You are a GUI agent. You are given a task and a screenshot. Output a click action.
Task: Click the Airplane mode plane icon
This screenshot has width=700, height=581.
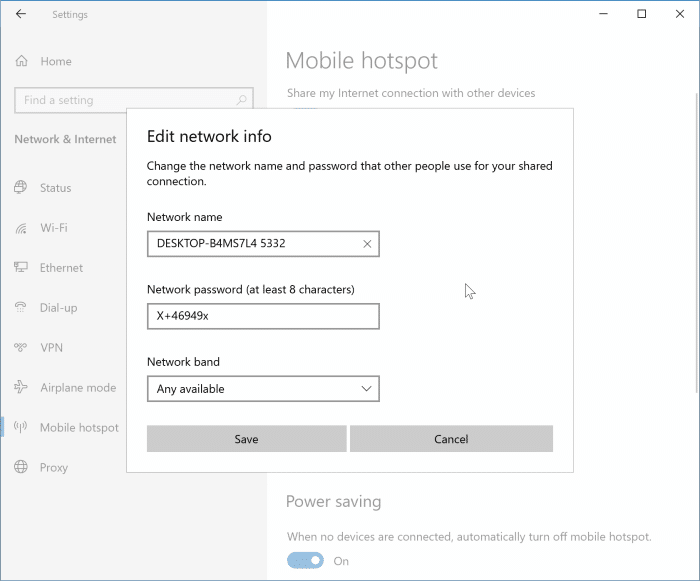(21, 387)
